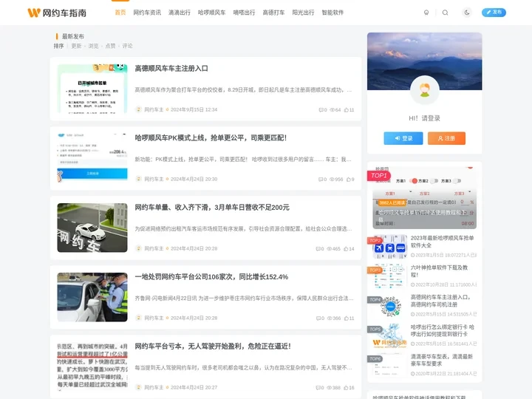Click the text-screenshot thumbnail of 无人驾驶 article
The width and height of the screenshot is (532, 399).
pos(92,366)
